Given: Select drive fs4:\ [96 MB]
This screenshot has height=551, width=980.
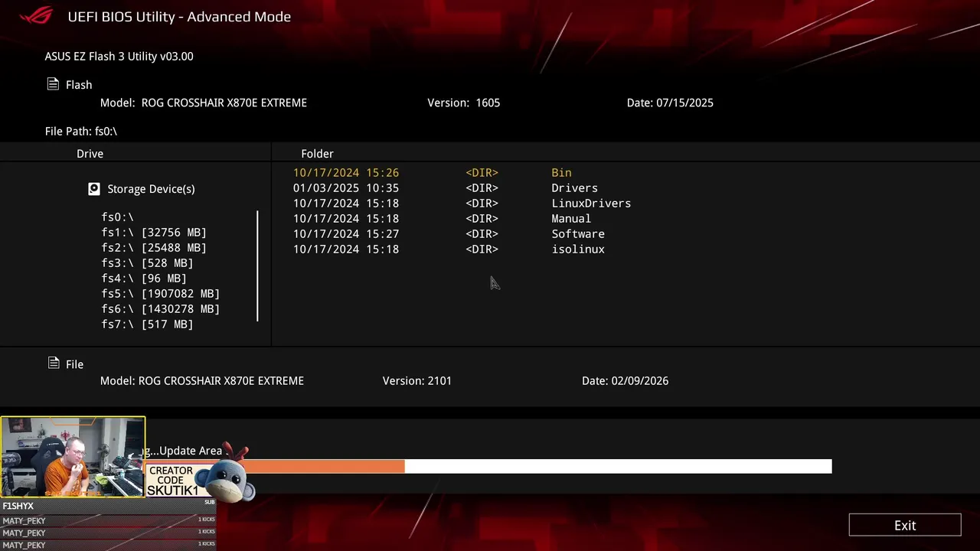Looking at the screenshot, I should (144, 279).
